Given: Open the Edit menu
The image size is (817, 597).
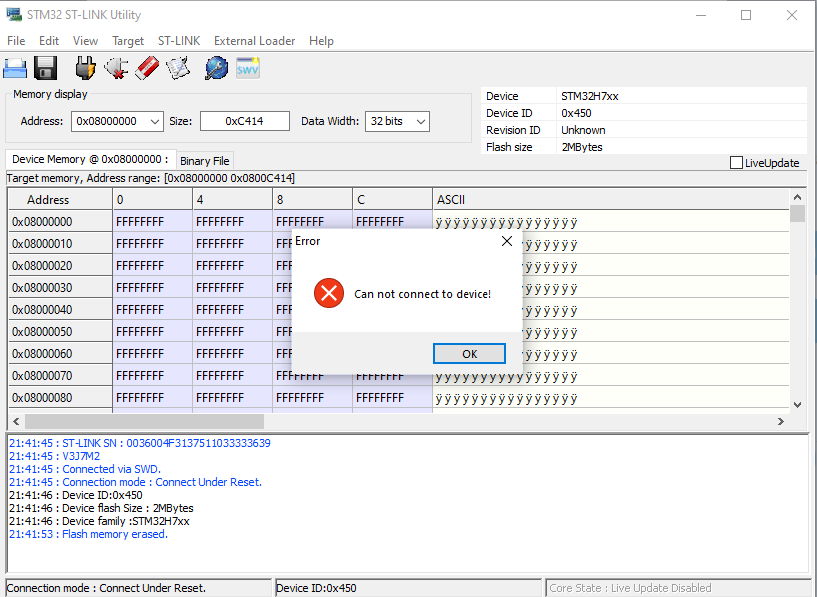Looking at the screenshot, I should pos(49,41).
